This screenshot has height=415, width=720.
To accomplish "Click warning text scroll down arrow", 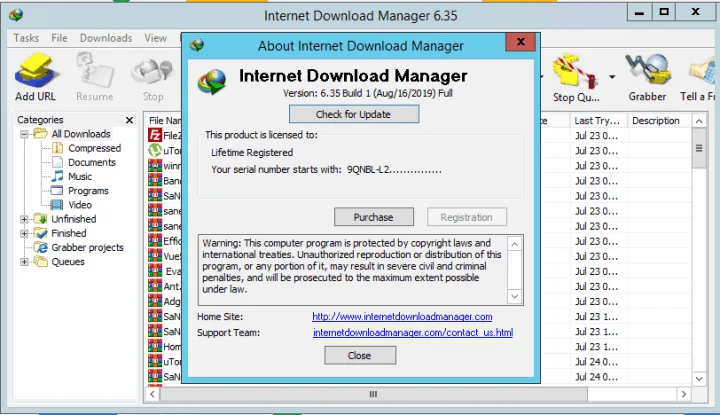I will [x=515, y=297].
